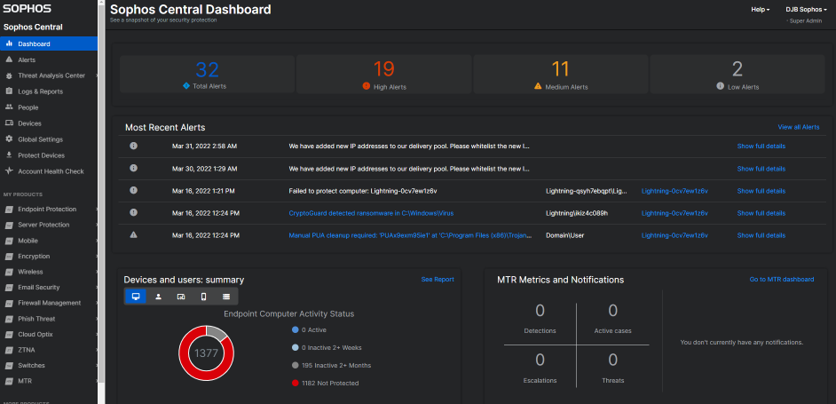
Task: Select the servers icon in summary
Action: [226, 296]
